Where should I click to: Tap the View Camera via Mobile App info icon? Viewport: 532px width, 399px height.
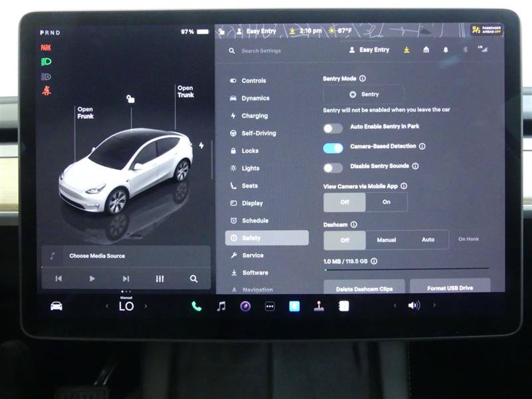point(404,186)
